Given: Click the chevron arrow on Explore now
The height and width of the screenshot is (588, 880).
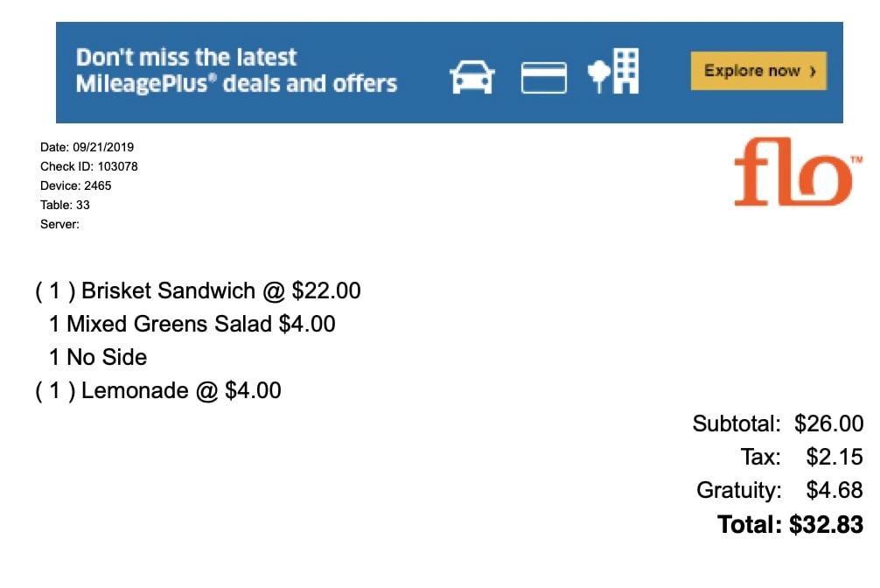Looking at the screenshot, I should pos(812,72).
